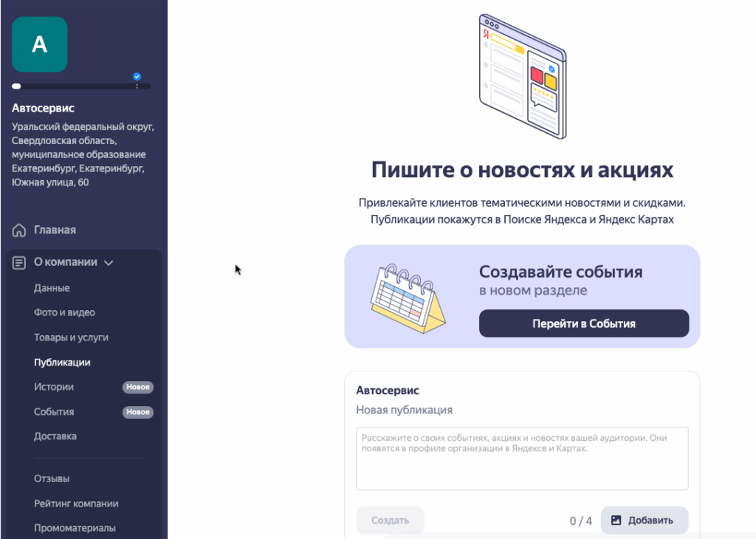This screenshot has width=756, height=539.
Task: Go to Фото и видео
Action: point(64,312)
